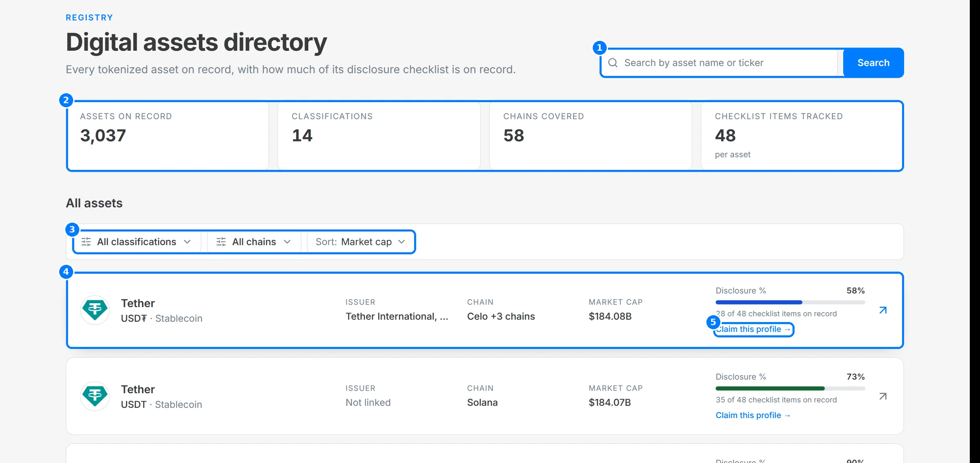
Task: Click the Chains covered 58 card
Action: (x=590, y=136)
